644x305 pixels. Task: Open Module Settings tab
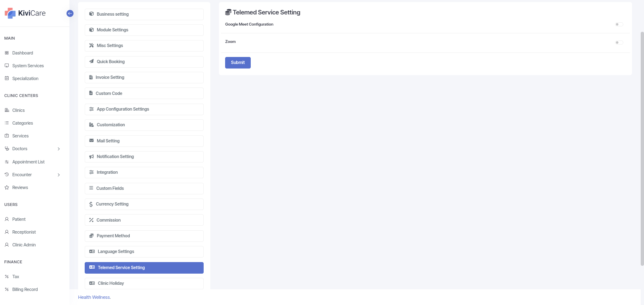click(x=144, y=30)
